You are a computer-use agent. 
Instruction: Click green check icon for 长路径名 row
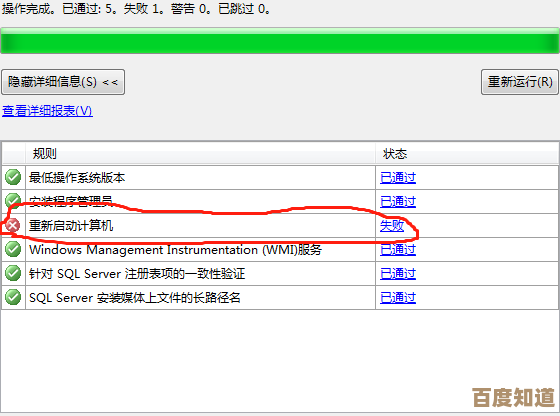tap(13, 297)
